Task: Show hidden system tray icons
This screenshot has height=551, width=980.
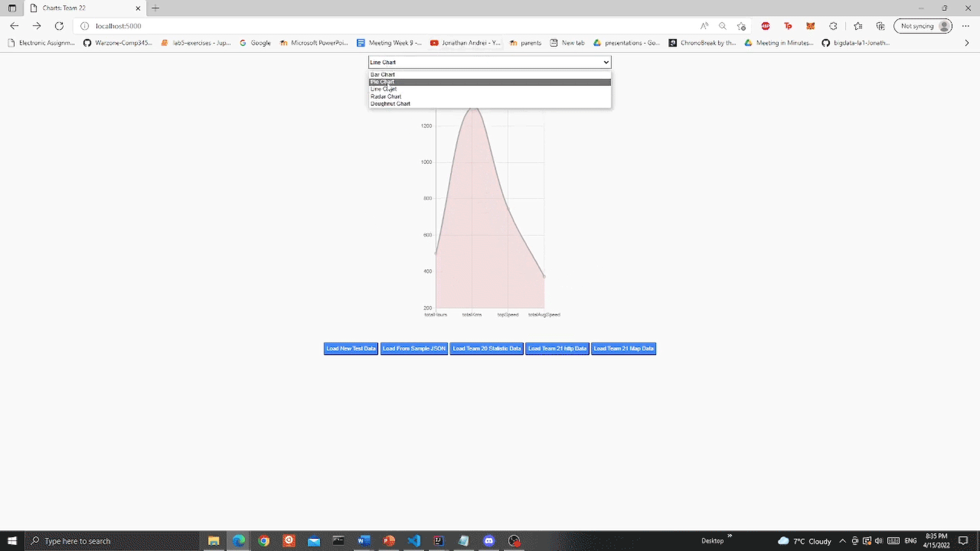Action: [x=843, y=541]
